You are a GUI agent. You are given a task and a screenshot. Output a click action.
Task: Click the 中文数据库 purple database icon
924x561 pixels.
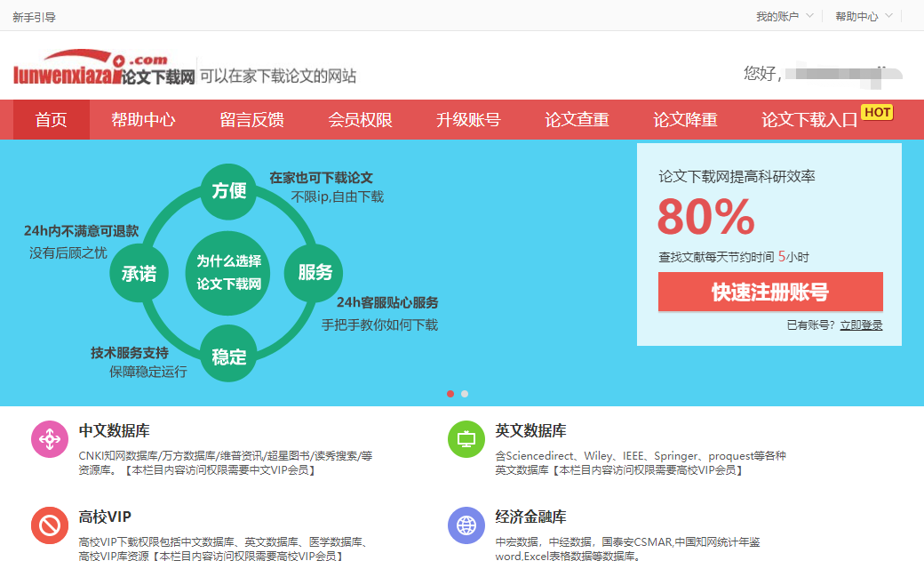coord(49,439)
